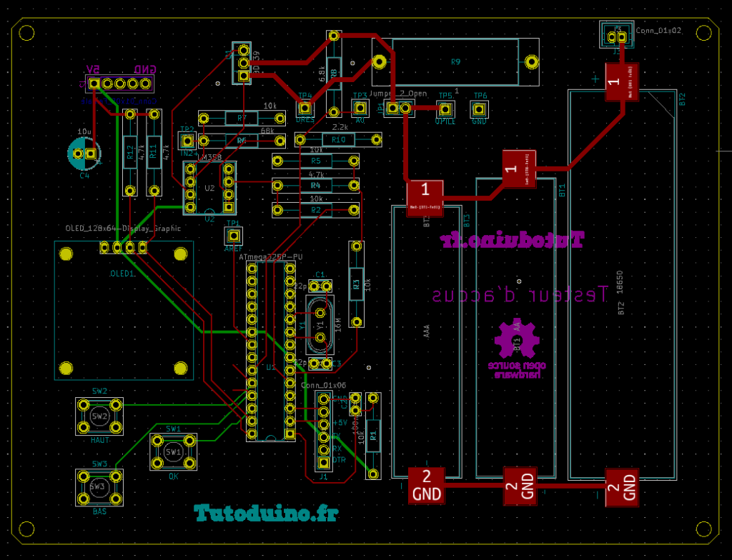Click the R12 resistor body
This screenshot has width=732, height=560.
click(x=130, y=153)
